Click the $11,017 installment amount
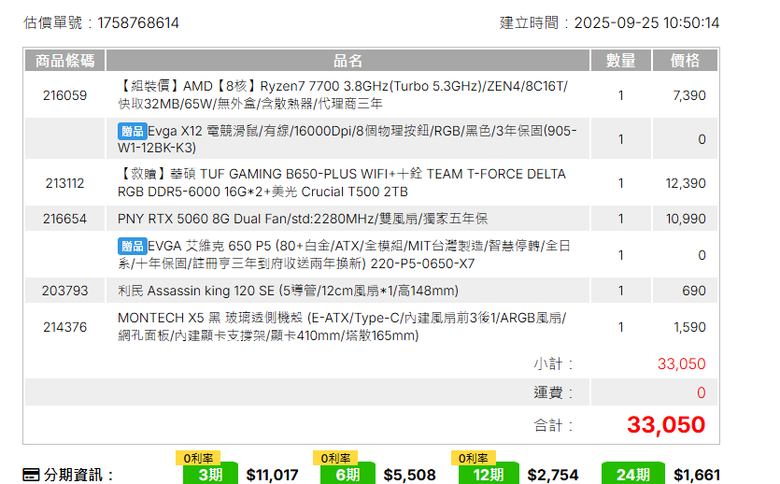Viewport: 780px width, 484px height. (272, 475)
